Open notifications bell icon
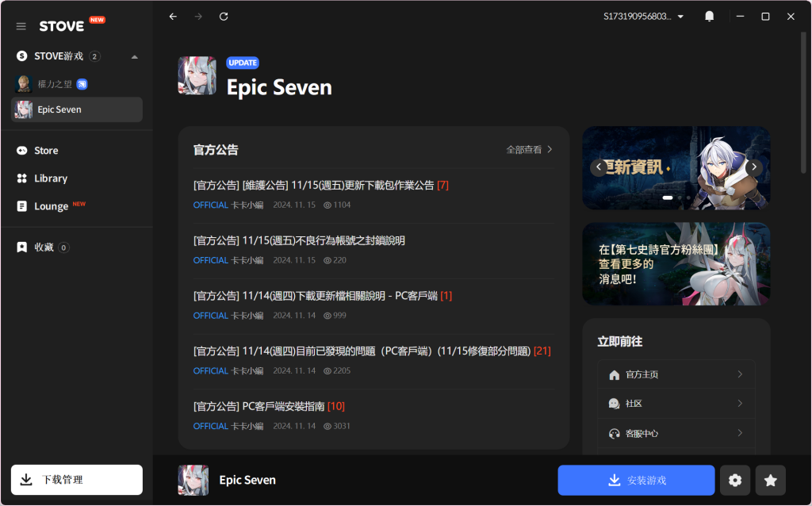Viewport: 812px width, 506px height. coord(709,17)
